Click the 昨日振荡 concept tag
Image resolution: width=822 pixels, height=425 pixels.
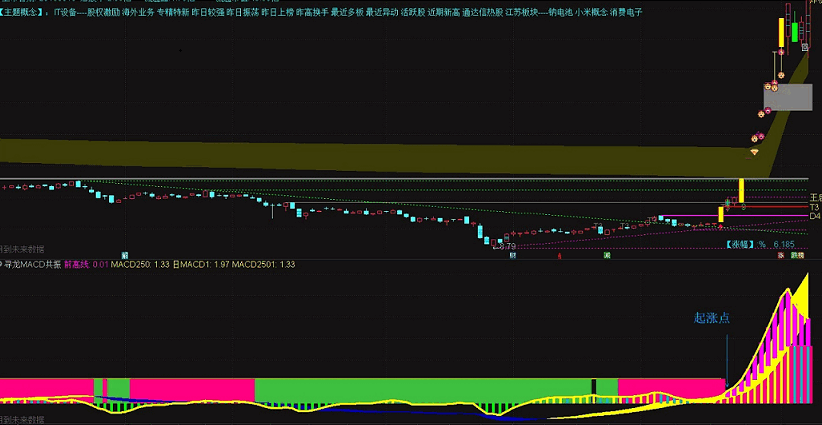coord(242,12)
